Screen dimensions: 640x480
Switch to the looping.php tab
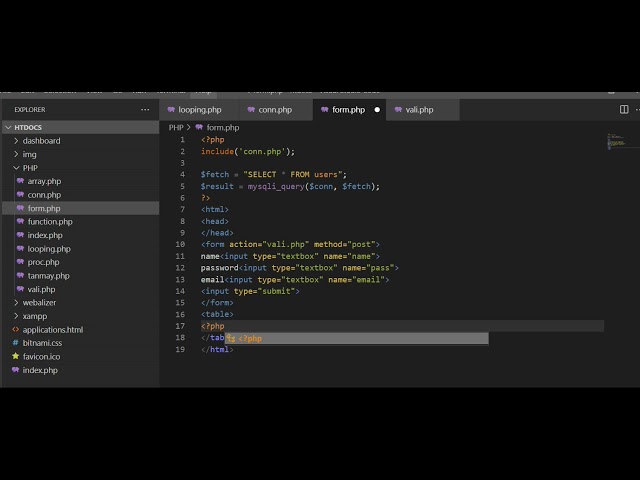(200, 110)
